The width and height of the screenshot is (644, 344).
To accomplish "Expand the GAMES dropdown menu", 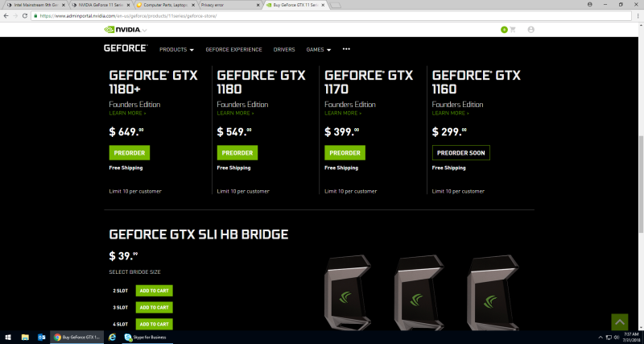I will click(318, 49).
